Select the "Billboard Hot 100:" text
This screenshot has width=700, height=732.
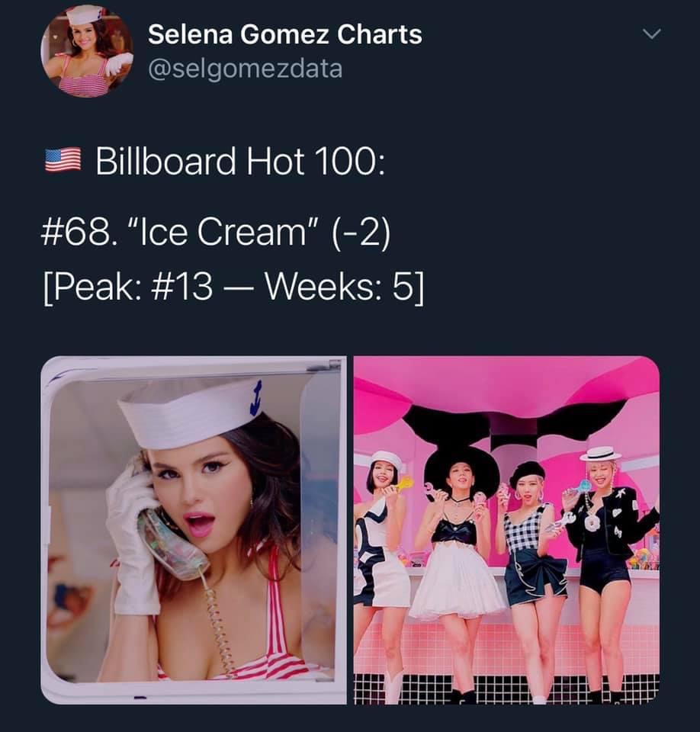pyautogui.click(x=240, y=161)
